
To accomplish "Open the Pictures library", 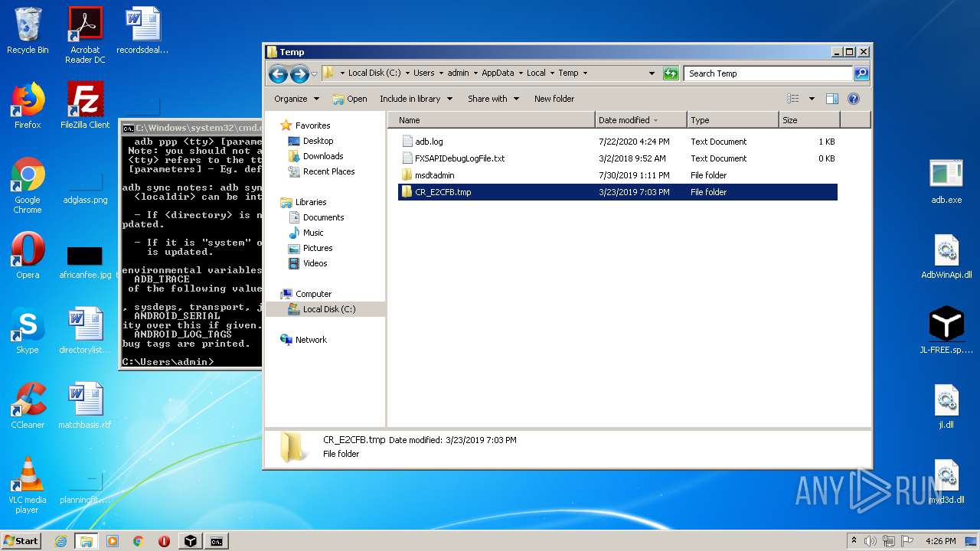I will [x=317, y=248].
